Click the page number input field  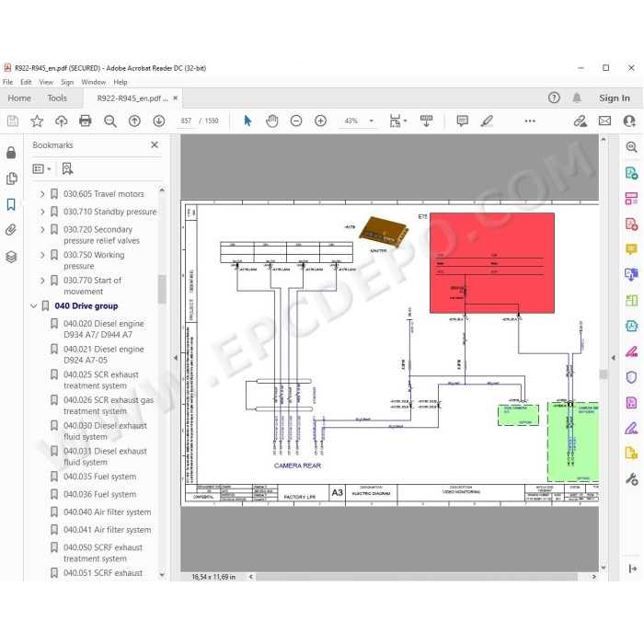[186, 121]
